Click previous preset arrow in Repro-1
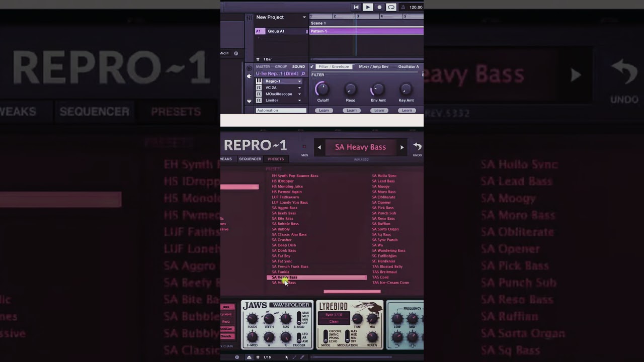Screen dimensions: 644x362 point(319,147)
